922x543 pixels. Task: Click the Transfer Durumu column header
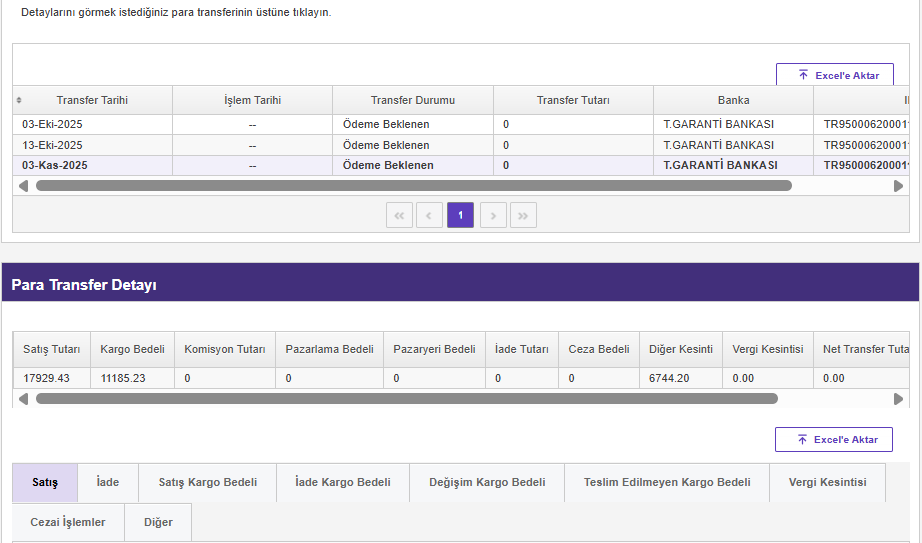pos(412,100)
